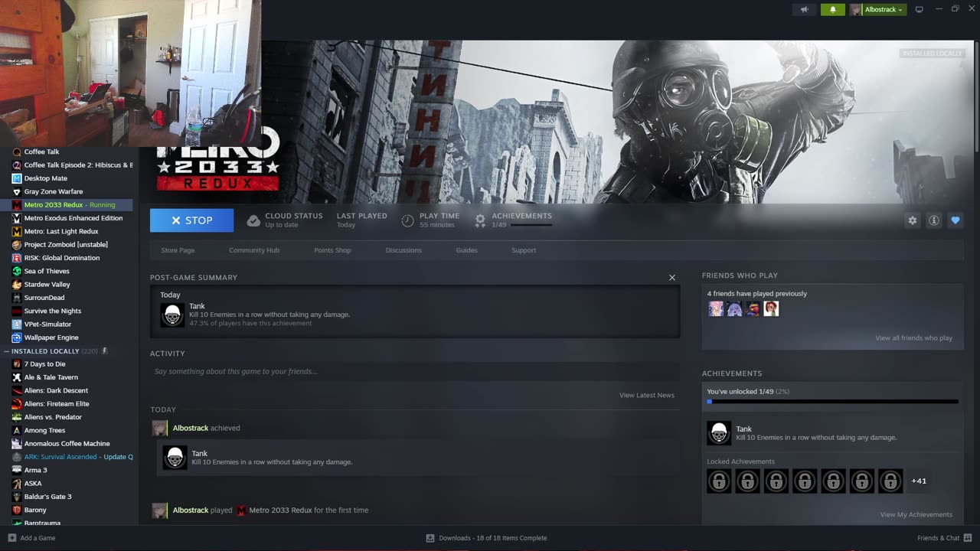Click the activity status input field
The width and height of the screenshot is (980, 551).
tap(415, 371)
